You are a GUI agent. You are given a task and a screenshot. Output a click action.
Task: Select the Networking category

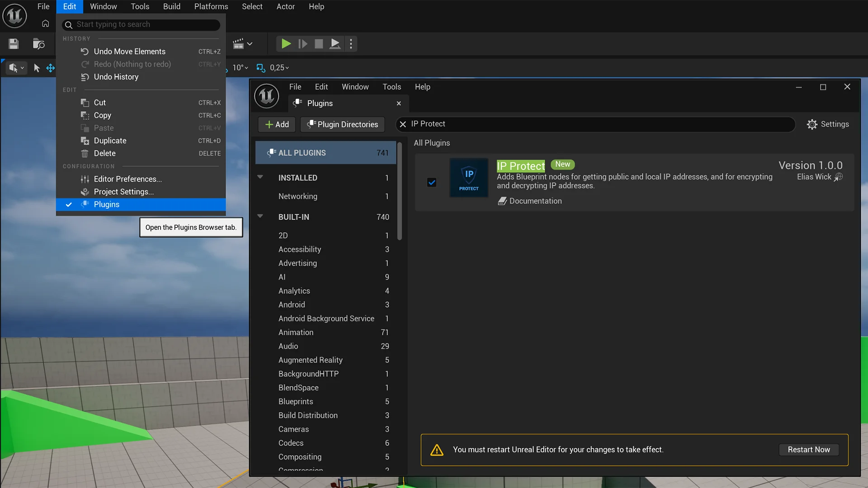coord(325,197)
